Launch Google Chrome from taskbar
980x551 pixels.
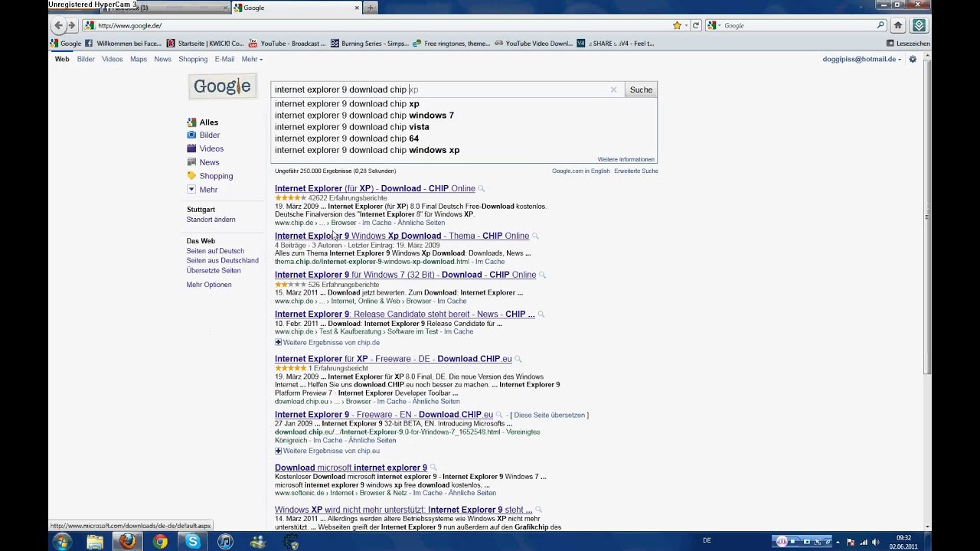click(160, 541)
